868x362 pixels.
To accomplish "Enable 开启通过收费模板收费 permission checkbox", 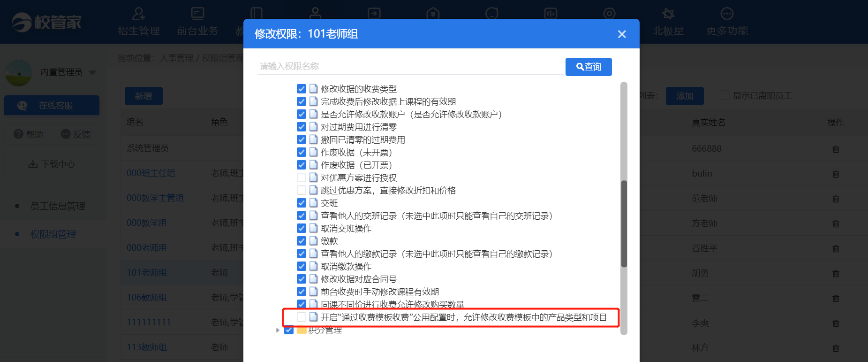I will pos(302,317).
